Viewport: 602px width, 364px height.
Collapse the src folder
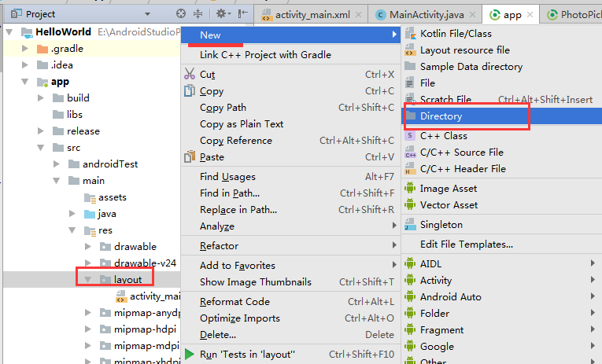tap(41, 147)
